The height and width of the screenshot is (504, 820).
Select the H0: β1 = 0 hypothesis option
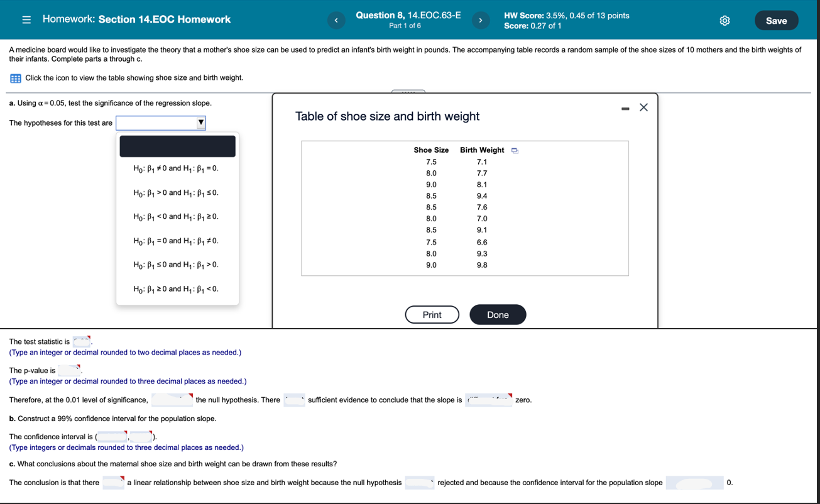(177, 241)
